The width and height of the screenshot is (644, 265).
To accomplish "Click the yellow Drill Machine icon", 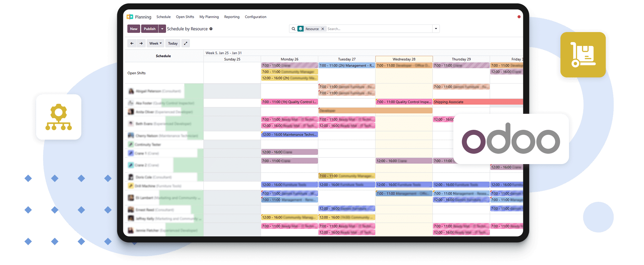I will click(131, 186).
